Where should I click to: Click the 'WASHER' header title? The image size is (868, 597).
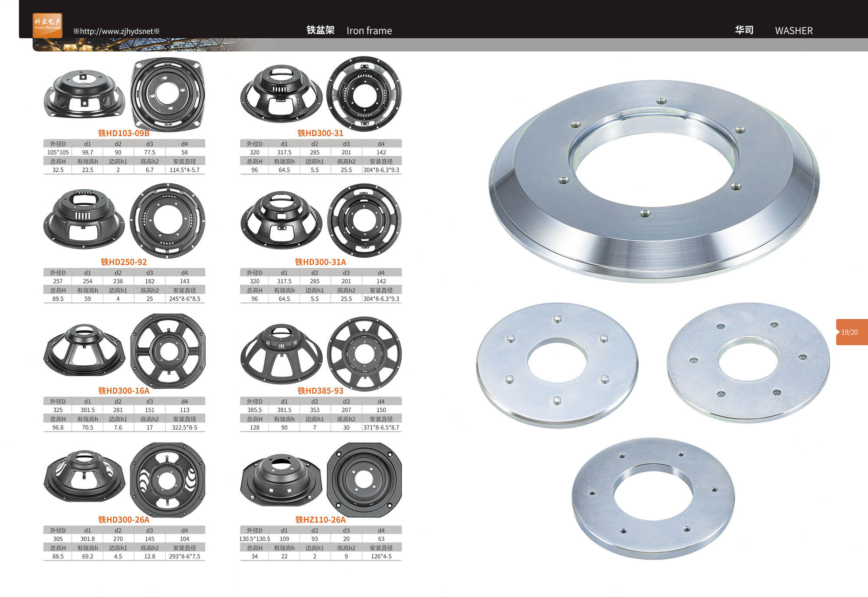tap(794, 31)
